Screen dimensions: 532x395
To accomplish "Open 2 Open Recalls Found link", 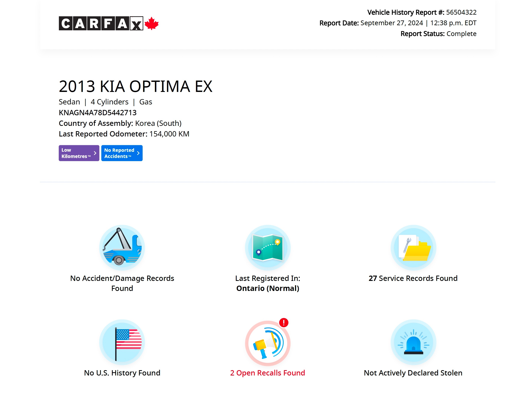I will [x=268, y=373].
